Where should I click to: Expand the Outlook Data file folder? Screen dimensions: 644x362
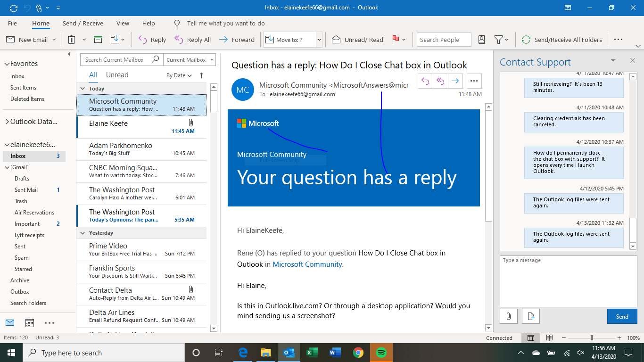pyautogui.click(x=7, y=122)
